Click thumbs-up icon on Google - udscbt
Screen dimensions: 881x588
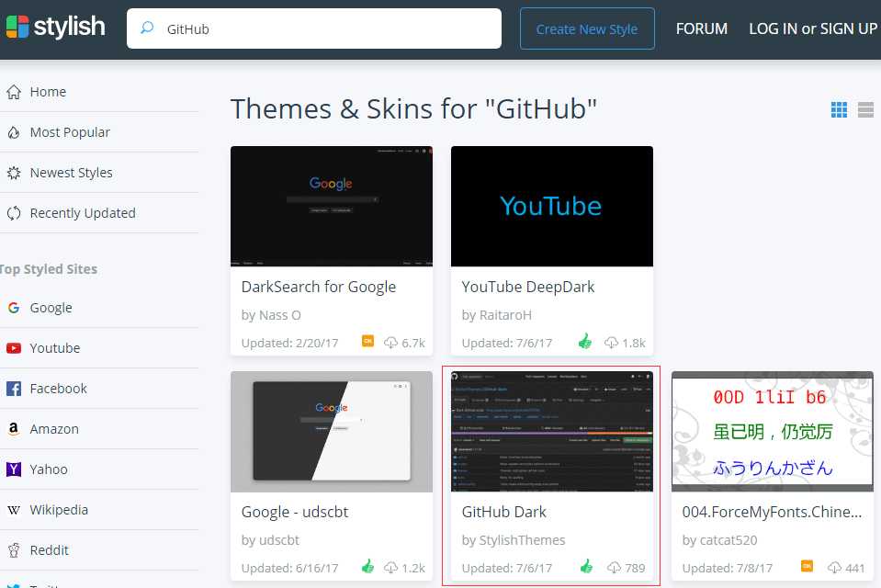coord(368,567)
